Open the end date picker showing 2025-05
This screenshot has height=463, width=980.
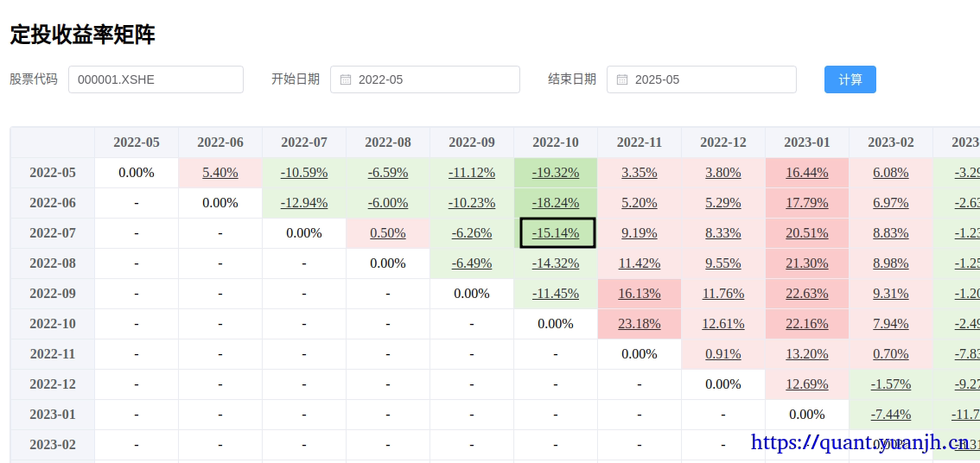point(709,79)
